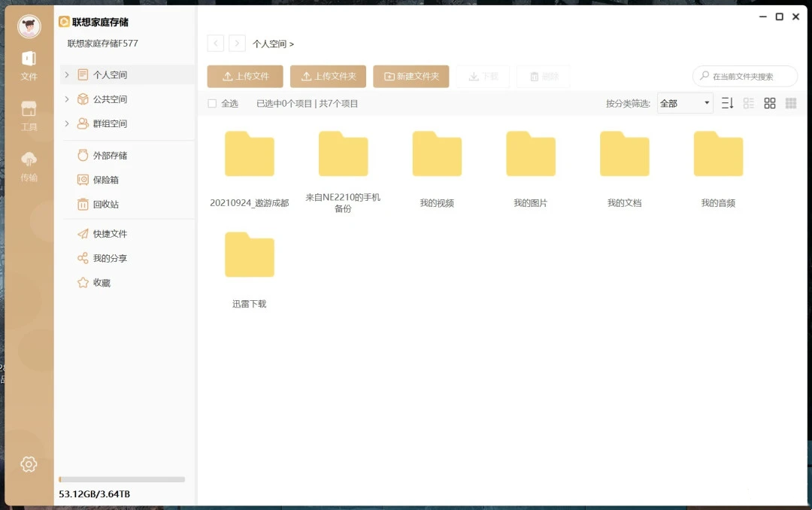Click the sort order icon
812x510 pixels.
click(728, 103)
